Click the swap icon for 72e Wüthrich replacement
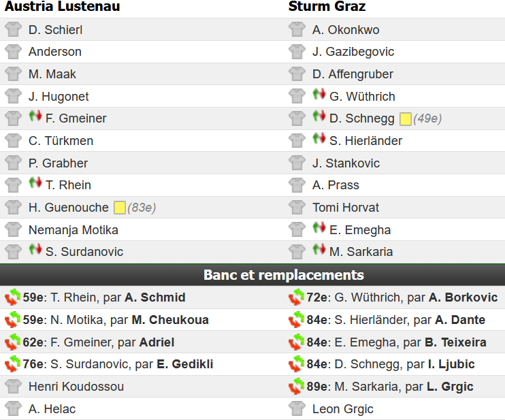The image size is (505, 420). pyautogui.click(x=296, y=297)
